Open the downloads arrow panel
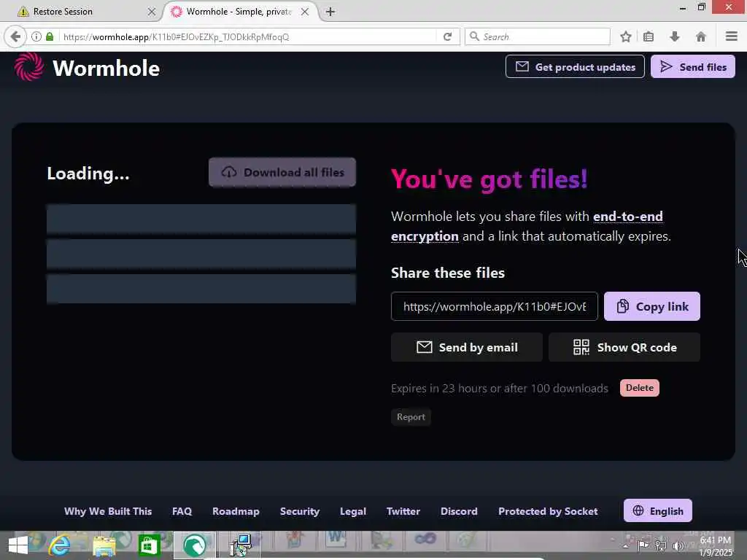747x560 pixels. (x=675, y=36)
